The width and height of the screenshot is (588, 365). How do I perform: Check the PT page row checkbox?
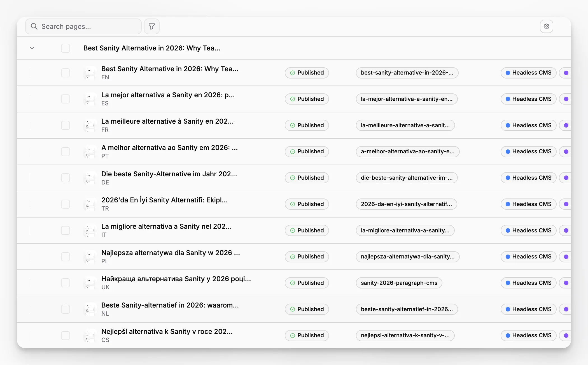pyautogui.click(x=66, y=152)
